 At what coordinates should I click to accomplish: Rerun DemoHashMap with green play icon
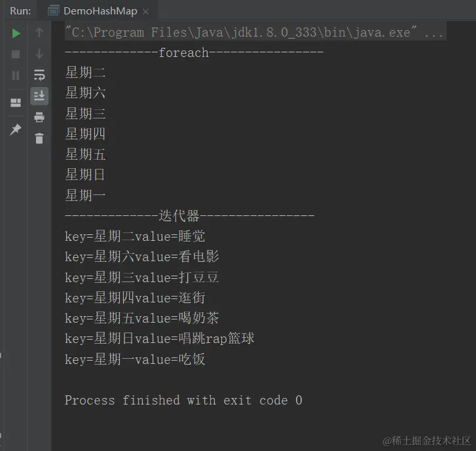[16, 33]
